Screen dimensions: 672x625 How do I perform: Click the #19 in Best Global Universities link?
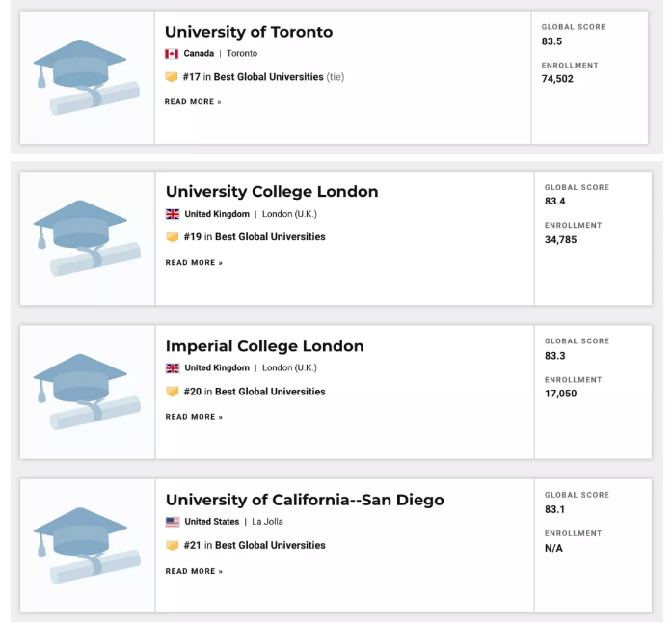[255, 237]
